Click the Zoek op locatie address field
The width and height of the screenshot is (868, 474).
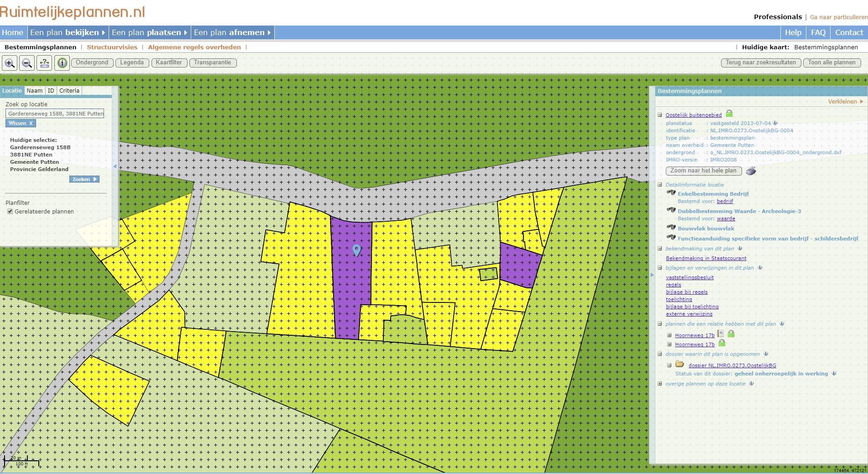[x=55, y=114]
